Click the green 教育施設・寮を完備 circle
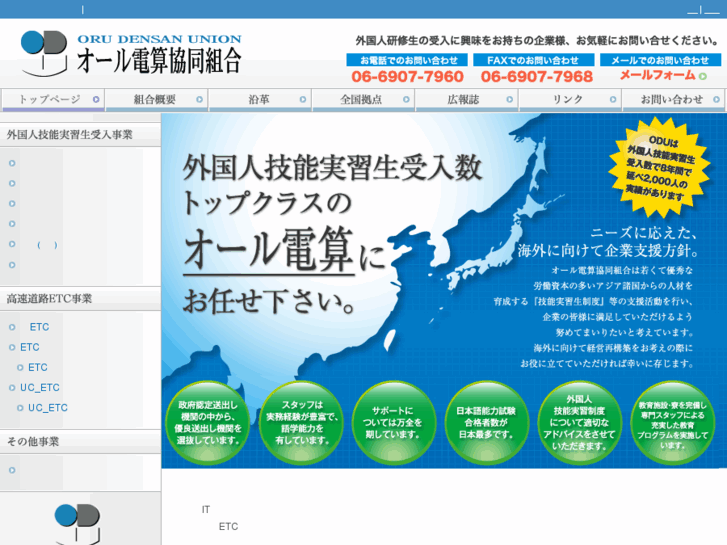 point(673,423)
